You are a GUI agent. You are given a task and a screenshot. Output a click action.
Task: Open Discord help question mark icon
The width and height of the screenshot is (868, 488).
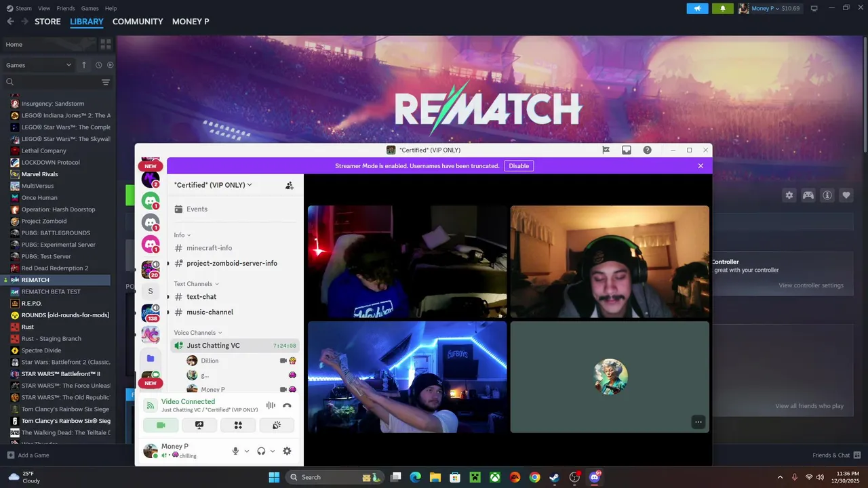pyautogui.click(x=647, y=150)
